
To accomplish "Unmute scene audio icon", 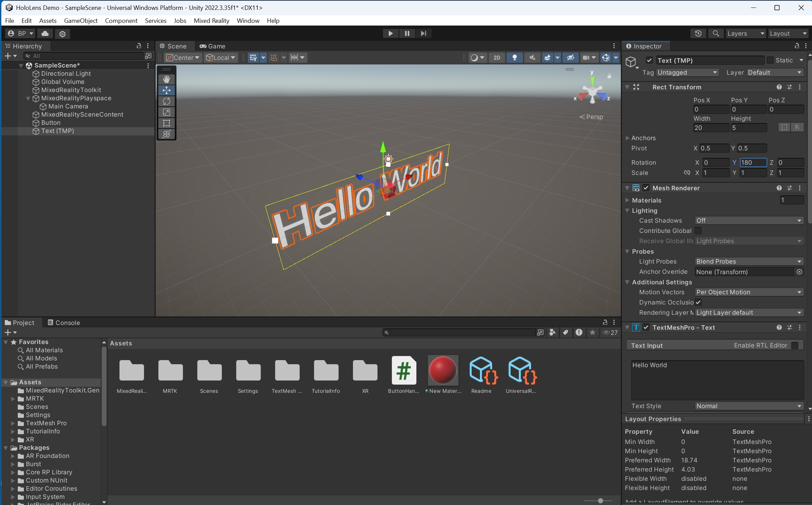I will 531,58.
